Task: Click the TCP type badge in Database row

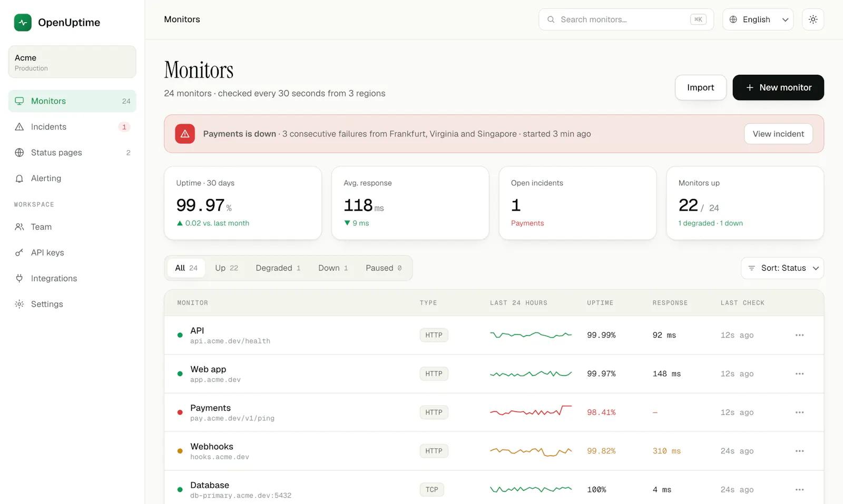Action: click(x=432, y=490)
